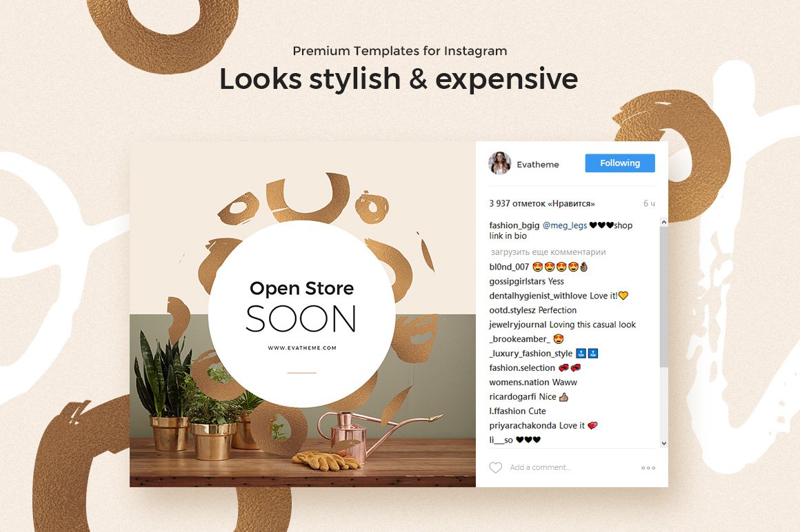Open the @meg_legs mention link

tap(564, 225)
